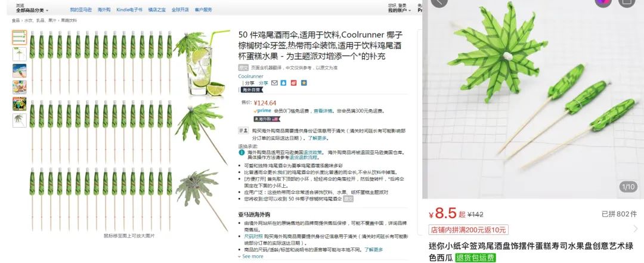This screenshot has width=644, height=263.
Task: Click 查看详情 link next to Prime shipping
Action: click(x=323, y=111)
